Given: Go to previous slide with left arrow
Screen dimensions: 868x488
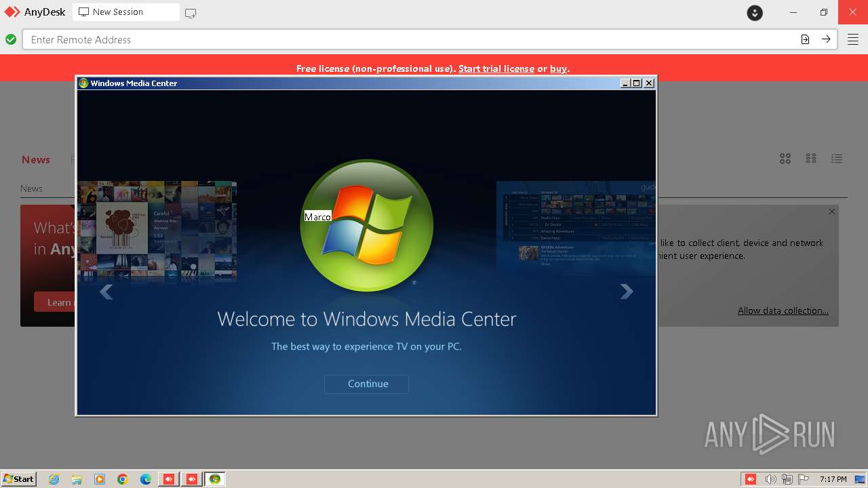Looking at the screenshot, I should click(106, 291).
